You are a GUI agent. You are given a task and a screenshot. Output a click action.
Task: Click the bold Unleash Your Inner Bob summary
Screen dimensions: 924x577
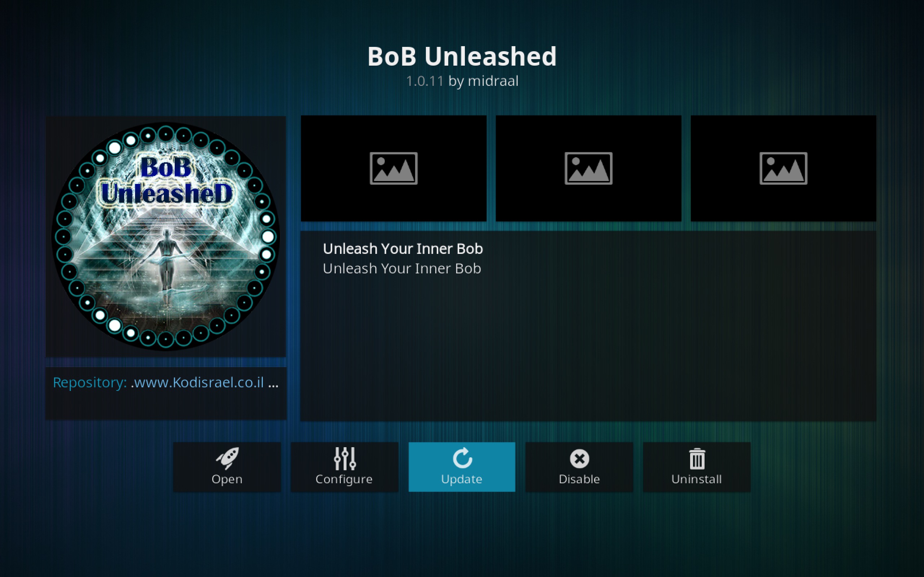pos(403,249)
